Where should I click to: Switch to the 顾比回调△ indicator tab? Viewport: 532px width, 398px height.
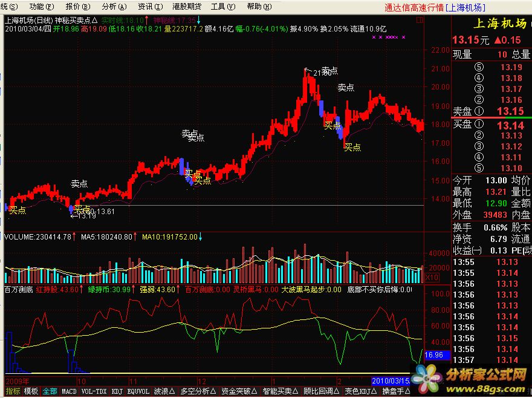coord(321,391)
